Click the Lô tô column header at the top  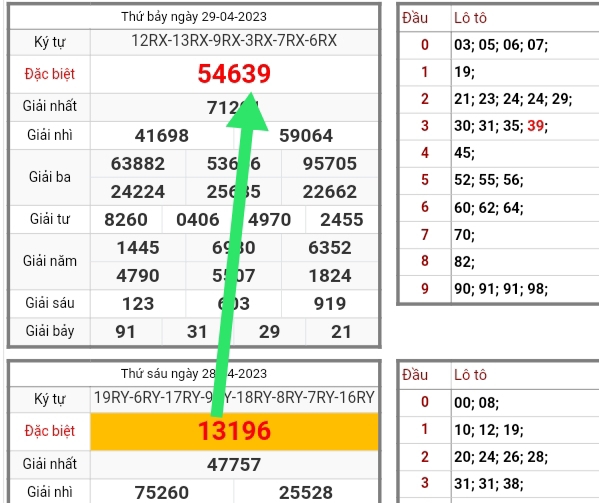pyautogui.click(x=470, y=18)
